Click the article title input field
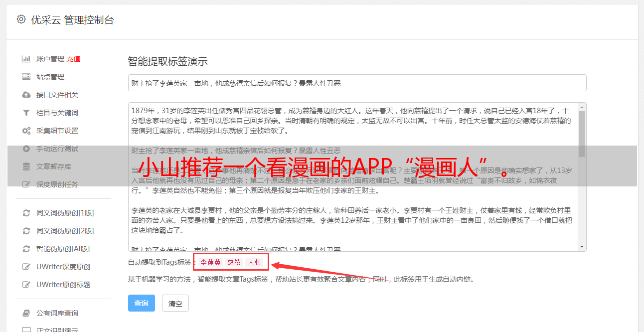 coord(357,83)
